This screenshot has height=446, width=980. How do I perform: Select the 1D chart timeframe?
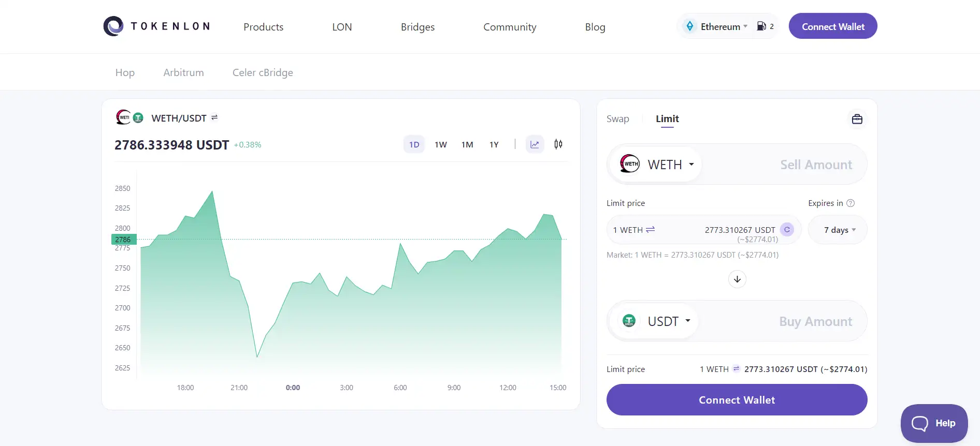414,145
